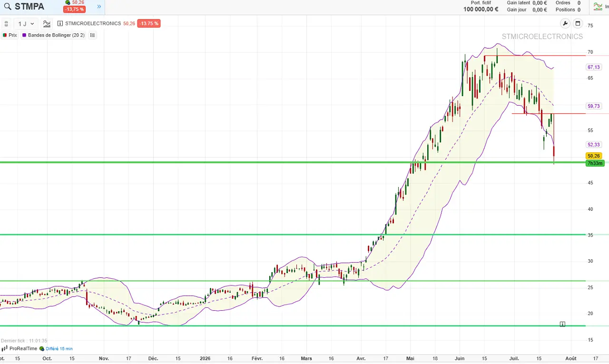Open the 1 J timeframe dropdown
Image resolution: width=609 pixels, height=364 pixels.
(26, 23)
